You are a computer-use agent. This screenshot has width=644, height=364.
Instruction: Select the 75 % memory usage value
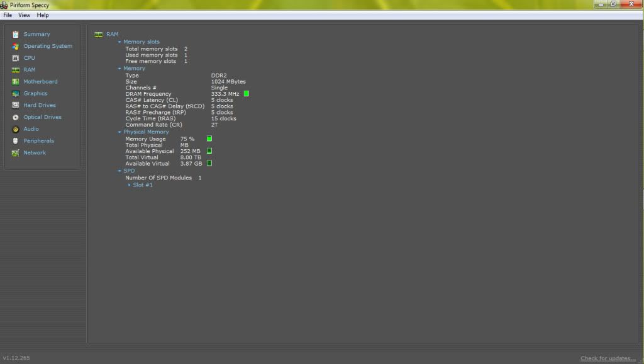click(187, 139)
